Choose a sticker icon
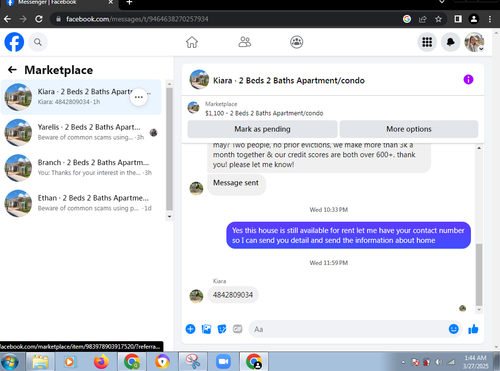Viewport: 500px width, 371px height. pyautogui.click(x=222, y=329)
